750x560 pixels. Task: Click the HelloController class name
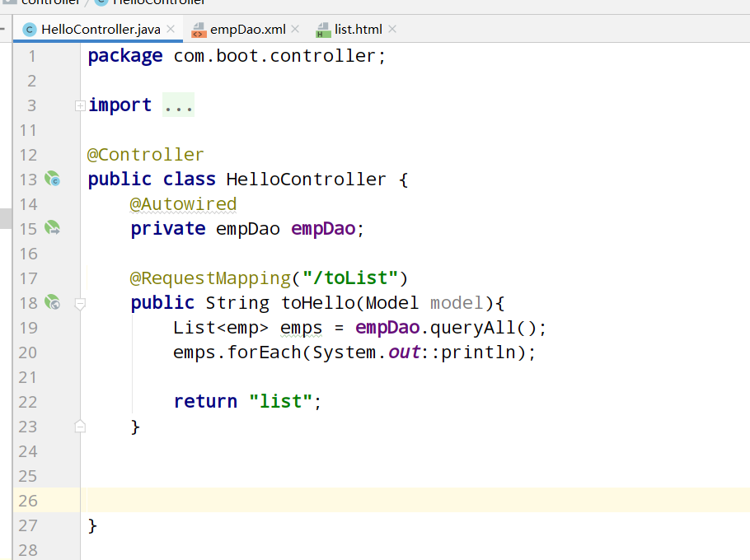[x=306, y=180]
